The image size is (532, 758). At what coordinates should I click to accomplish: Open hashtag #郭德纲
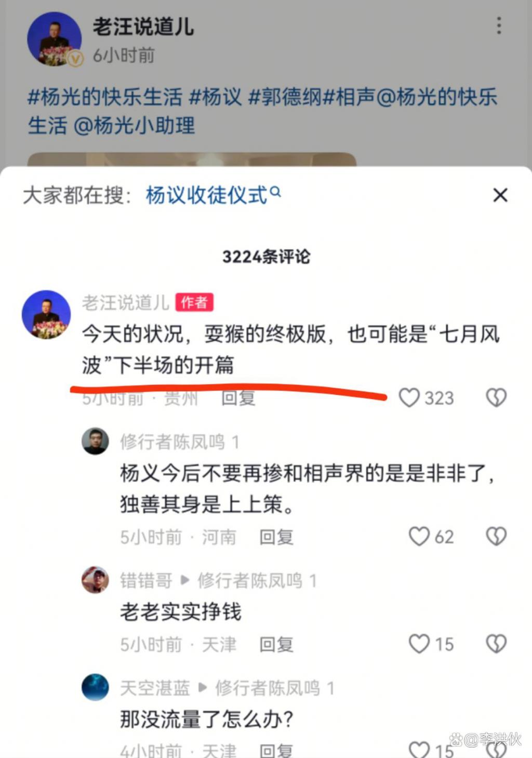[285, 97]
